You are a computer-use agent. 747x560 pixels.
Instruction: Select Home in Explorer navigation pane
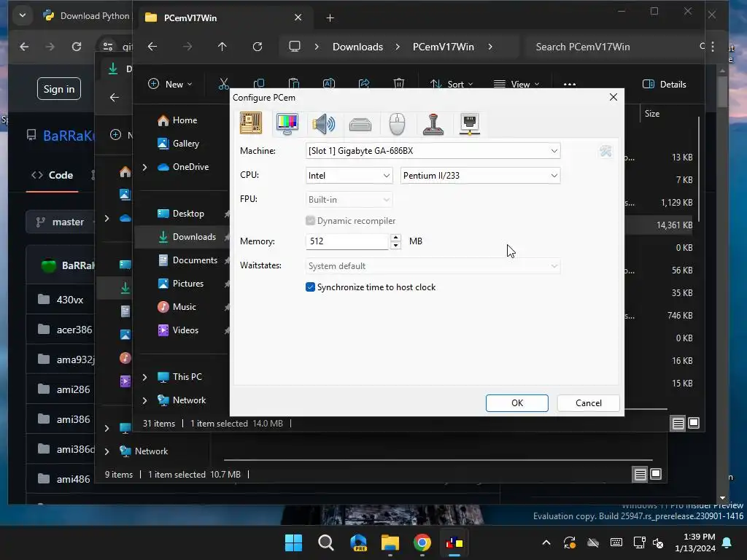coord(185,120)
